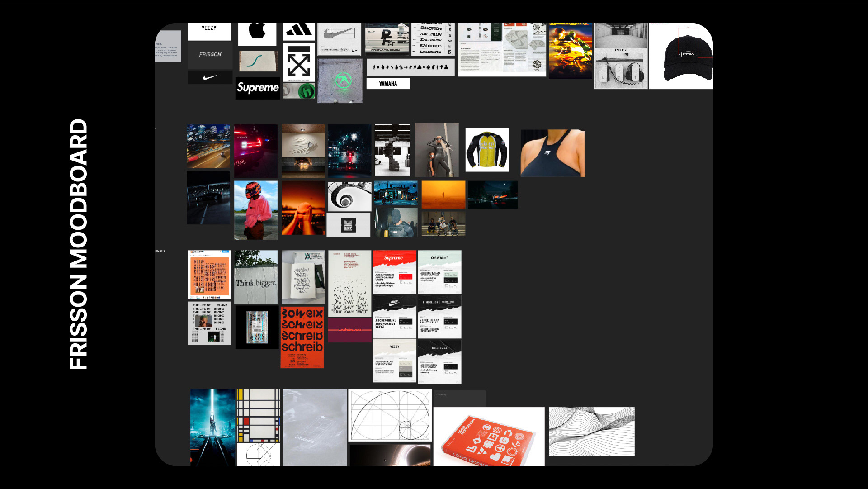Click the Off-White crossed arrows logo
Screen dimensions: 868x489
(x=299, y=62)
